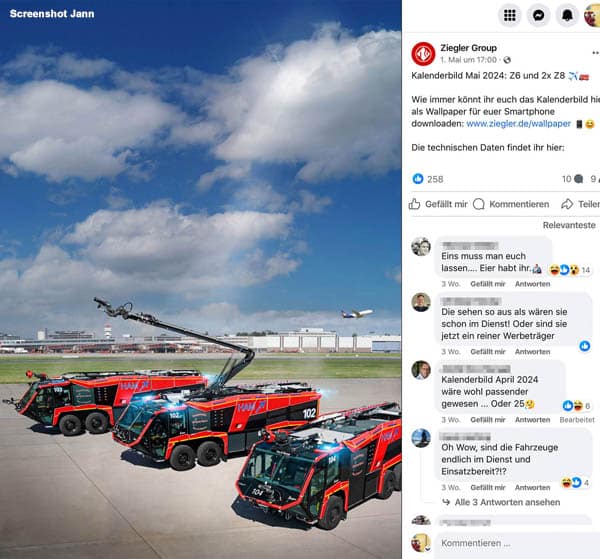Open the www.ziegler.de/wallpaper link

(x=518, y=124)
